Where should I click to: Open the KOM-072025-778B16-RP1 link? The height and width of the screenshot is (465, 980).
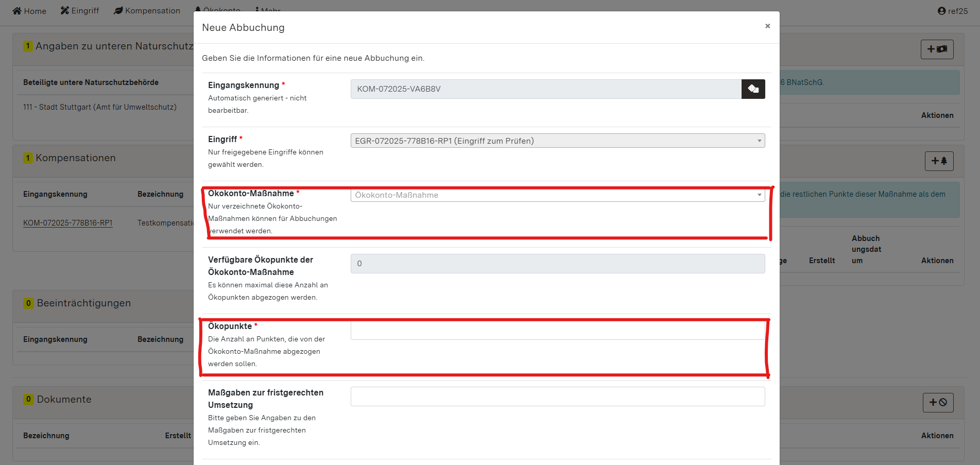(68, 223)
